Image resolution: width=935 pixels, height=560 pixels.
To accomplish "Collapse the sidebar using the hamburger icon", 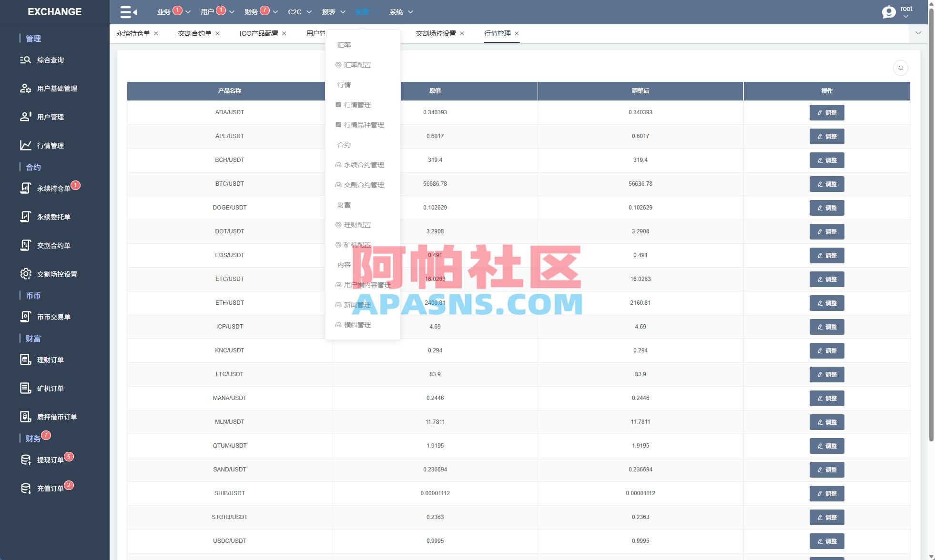I will (x=125, y=12).
